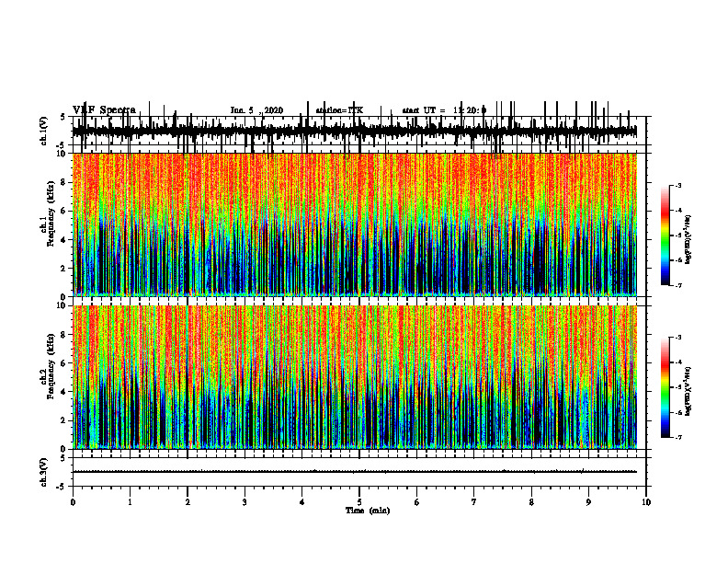Click the "-7" tick on ch.1 color bar
The image size is (728, 563).
[678, 285]
